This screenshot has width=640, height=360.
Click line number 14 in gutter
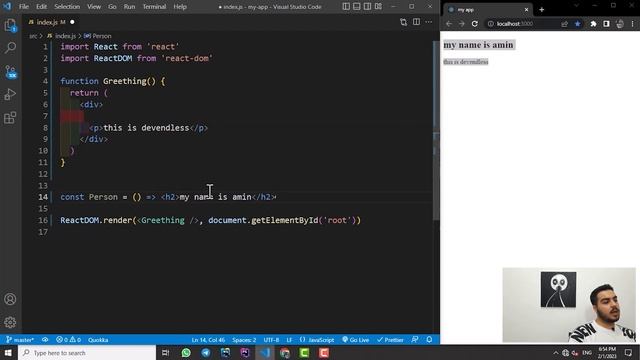(43, 197)
